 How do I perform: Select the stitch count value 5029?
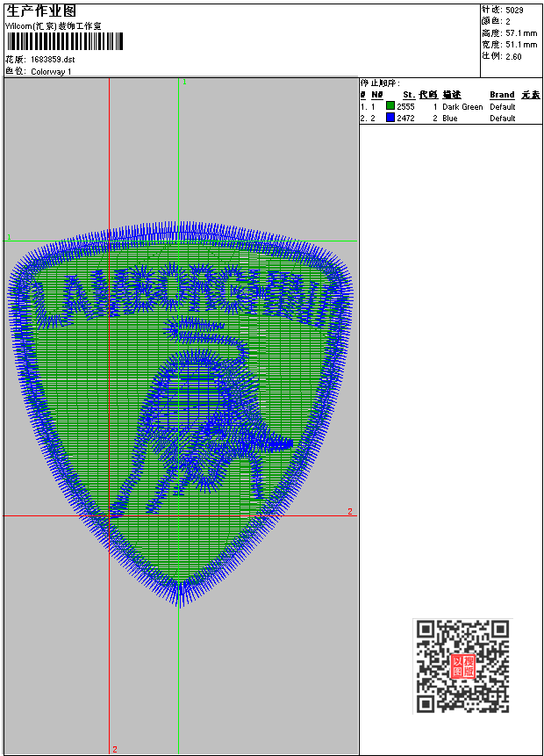click(514, 10)
